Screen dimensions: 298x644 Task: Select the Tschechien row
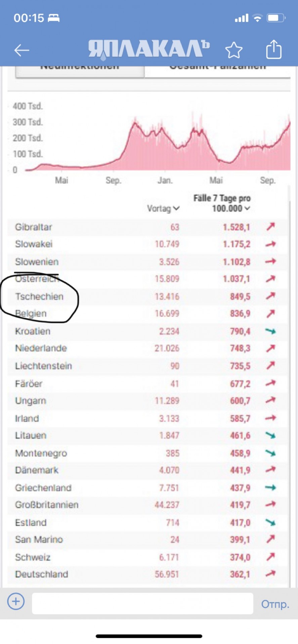pos(147,297)
